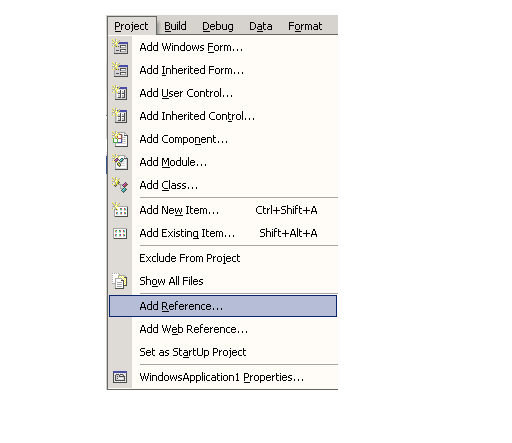Click the Add Component icon
The width and height of the screenshot is (512, 443).
[x=120, y=139]
